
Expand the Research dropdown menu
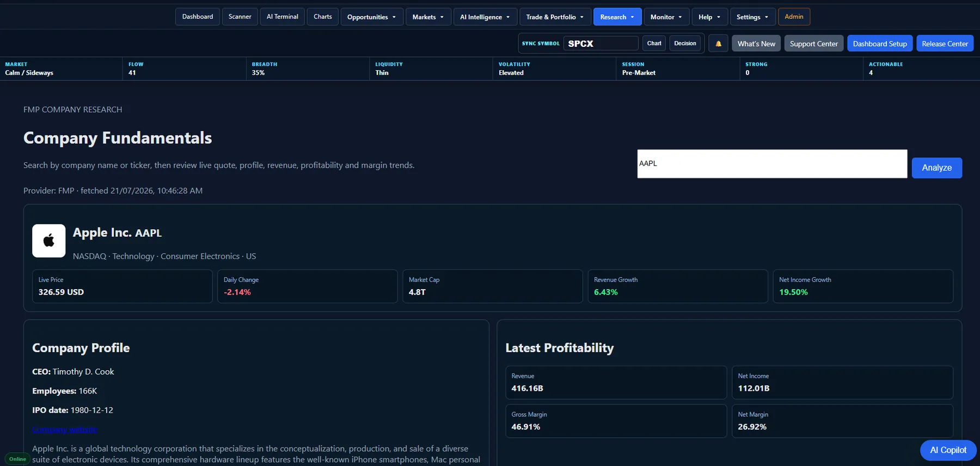point(617,17)
